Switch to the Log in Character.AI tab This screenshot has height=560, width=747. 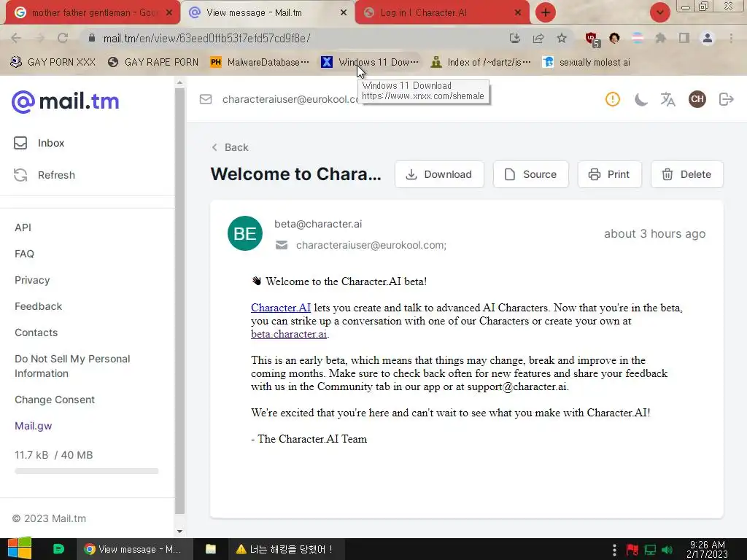(x=442, y=12)
